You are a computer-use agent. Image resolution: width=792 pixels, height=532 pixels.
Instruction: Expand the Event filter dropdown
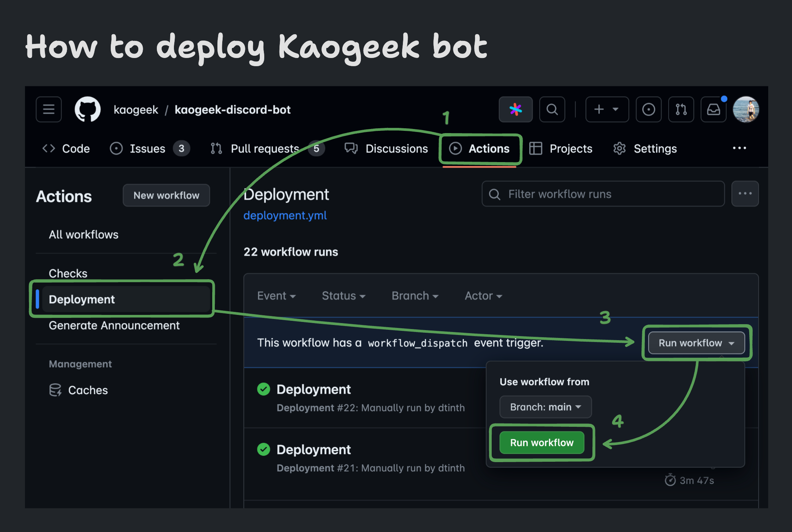(x=276, y=296)
